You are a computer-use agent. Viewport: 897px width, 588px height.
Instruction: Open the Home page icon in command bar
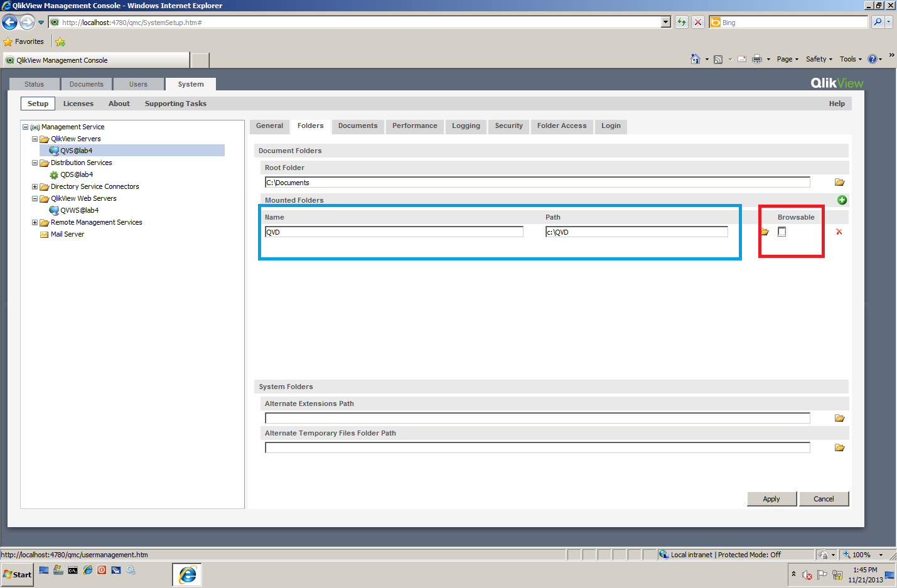[x=696, y=59]
